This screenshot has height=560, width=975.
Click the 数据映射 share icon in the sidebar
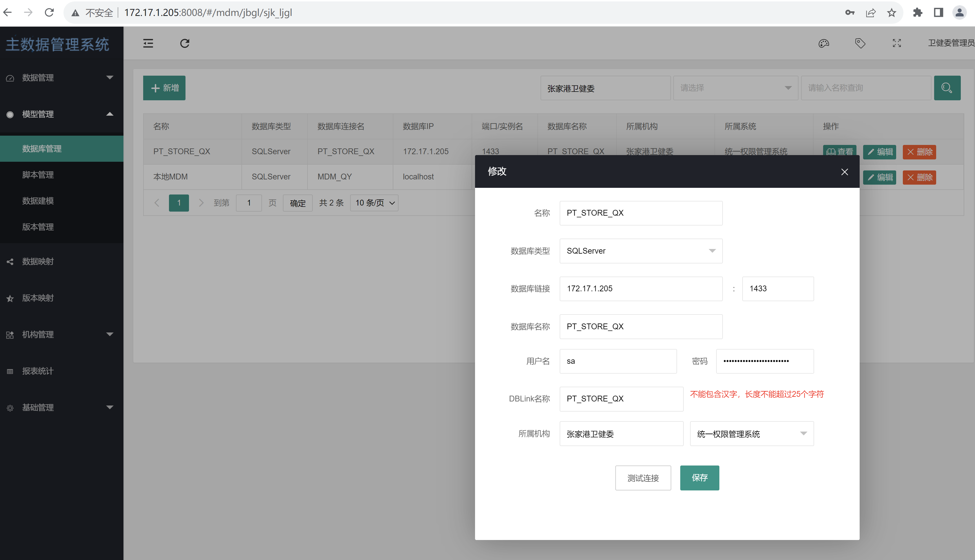[10, 262]
